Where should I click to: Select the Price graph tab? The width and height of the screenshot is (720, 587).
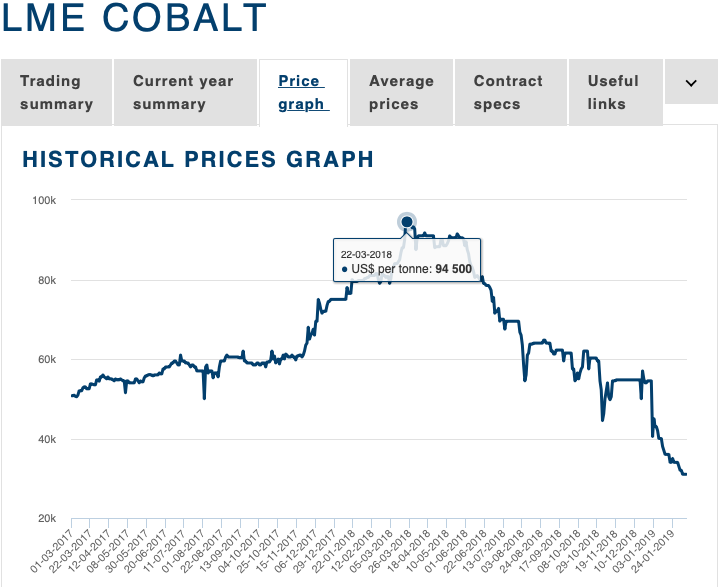click(x=302, y=92)
